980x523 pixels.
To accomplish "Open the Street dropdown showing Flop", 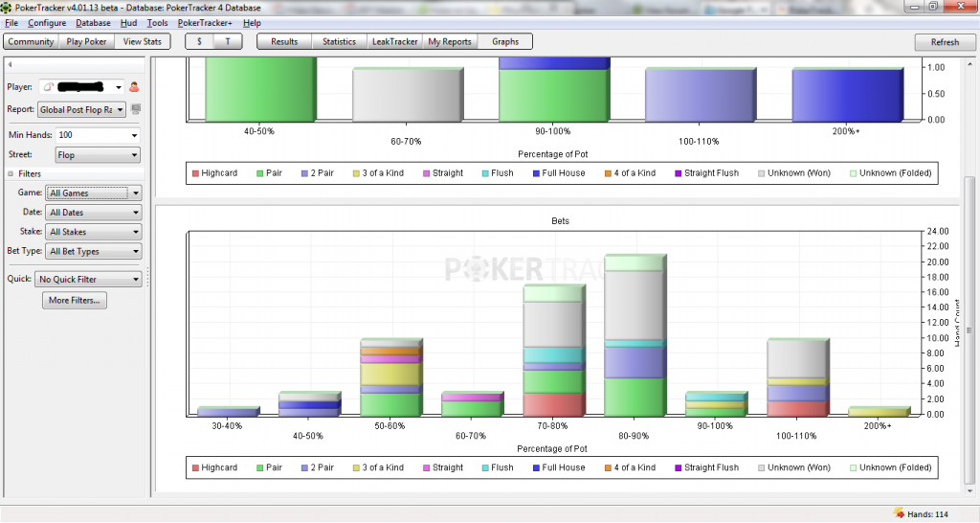I will (98, 154).
